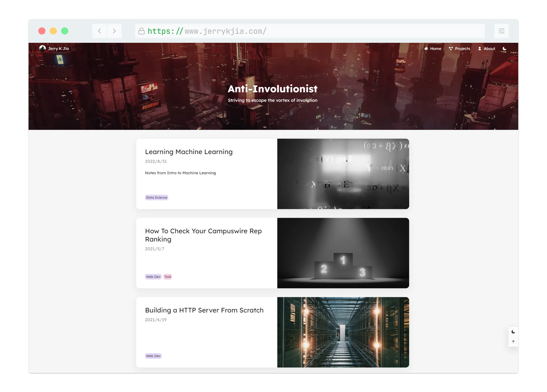The width and height of the screenshot is (547, 392).
Task: Click the Jerry K Jia site title
Action: click(58, 48)
